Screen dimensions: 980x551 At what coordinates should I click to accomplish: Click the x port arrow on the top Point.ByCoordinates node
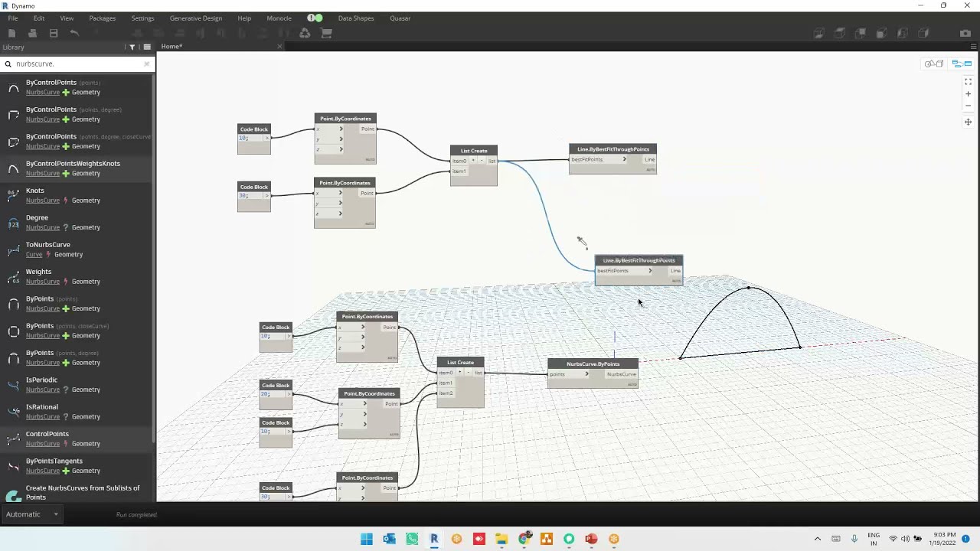pyautogui.click(x=341, y=129)
